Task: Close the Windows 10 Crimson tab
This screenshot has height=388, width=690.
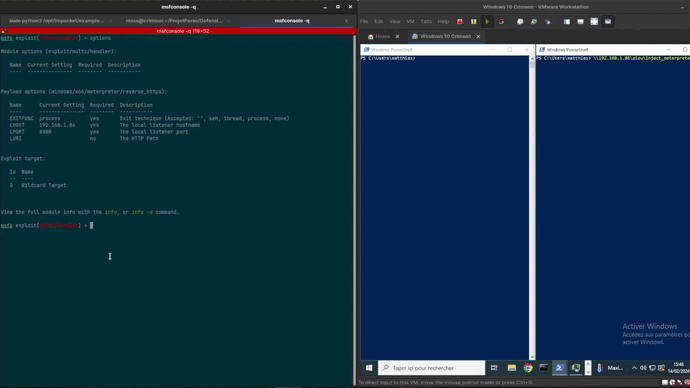Action: [478, 37]
